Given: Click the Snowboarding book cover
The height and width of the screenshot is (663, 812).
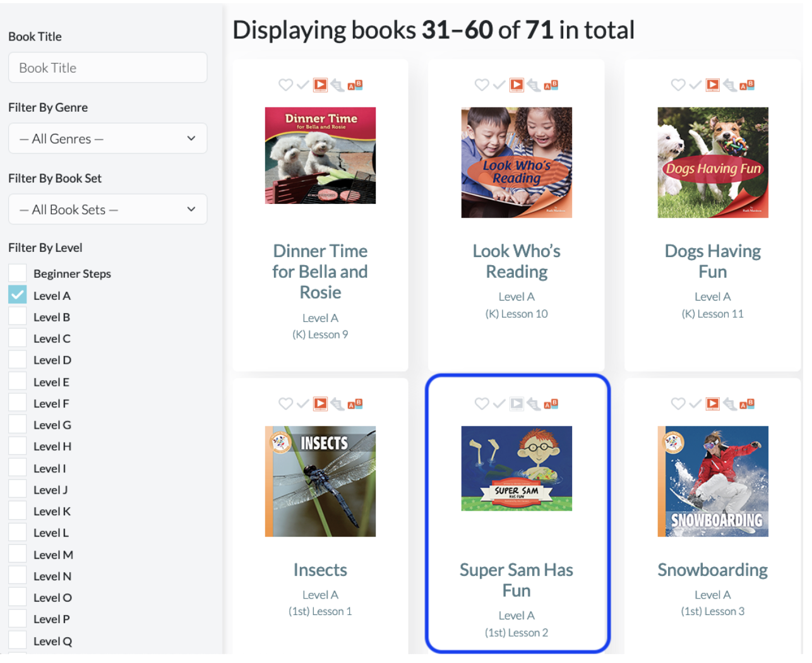Looking at the screenshot, I should (713, 481).
